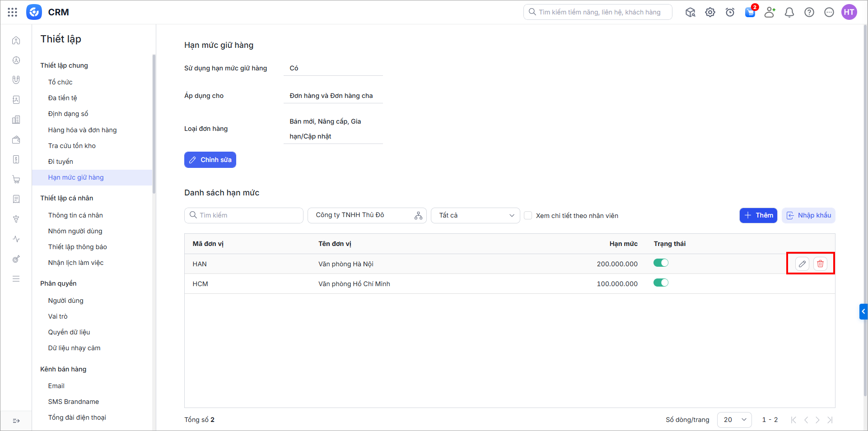Image resolution: width=868 pixels, height=431 pixels.
Task: Delete the HAN row with trash icon
Action: (820, 264)
